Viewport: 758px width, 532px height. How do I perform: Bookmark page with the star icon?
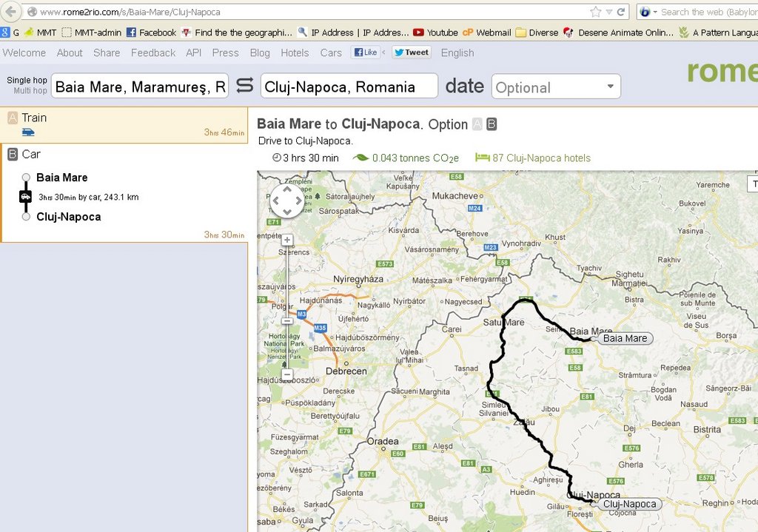(596, 12)
